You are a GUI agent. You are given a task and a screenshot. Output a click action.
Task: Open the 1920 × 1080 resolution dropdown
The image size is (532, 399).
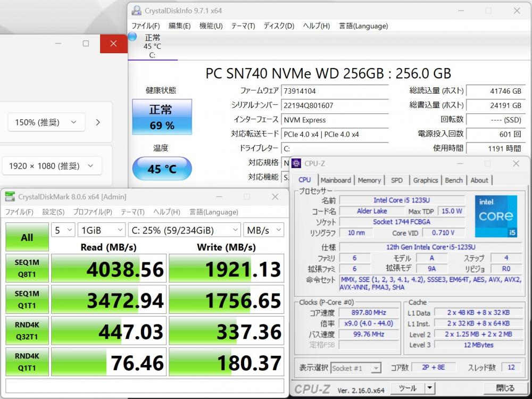click(52, 165)
